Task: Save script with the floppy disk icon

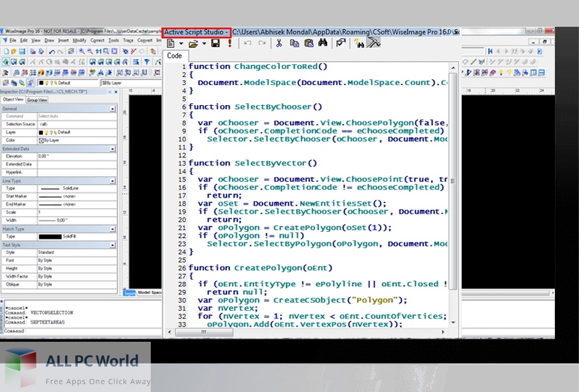Action: pos(216,44)
